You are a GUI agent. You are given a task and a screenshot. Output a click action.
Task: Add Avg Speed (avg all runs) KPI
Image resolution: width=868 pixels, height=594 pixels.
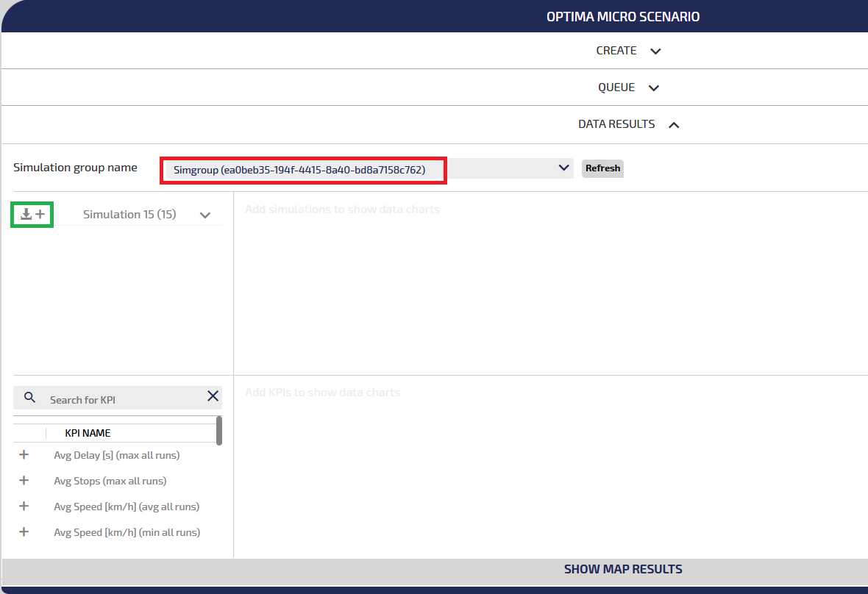(x=24, y=507)
